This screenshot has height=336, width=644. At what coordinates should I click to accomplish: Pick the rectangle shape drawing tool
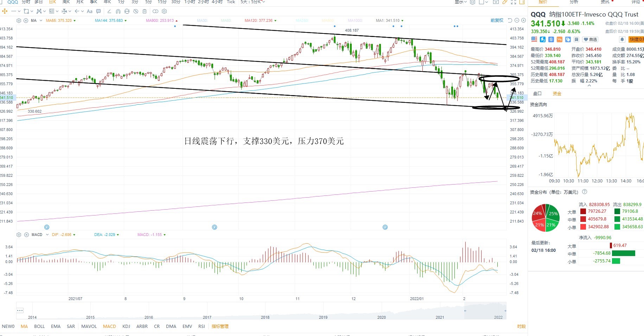[x=26, y=11]
